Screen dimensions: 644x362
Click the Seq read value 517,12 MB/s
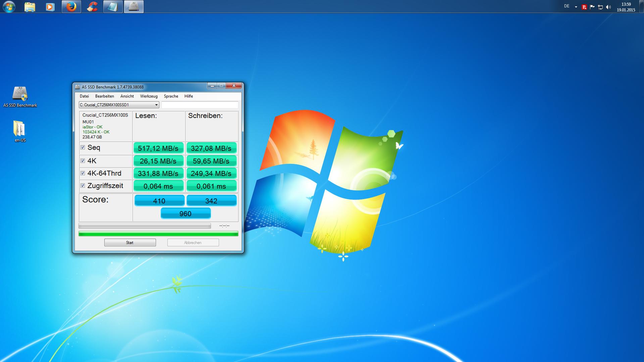click(158, 148)
